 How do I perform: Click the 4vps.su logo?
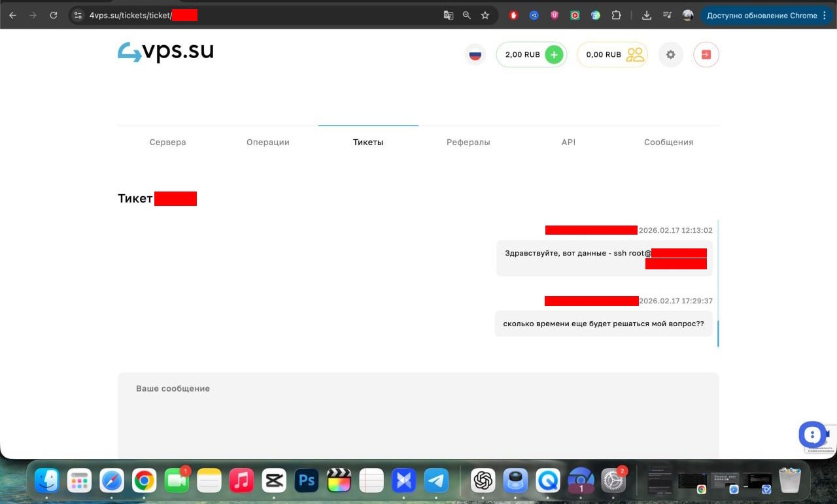(165, 52)
